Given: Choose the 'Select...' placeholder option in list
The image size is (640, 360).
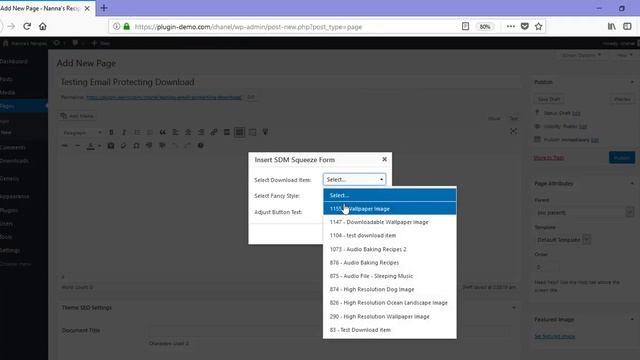Looking at the screenshot, I should [x=390, y=195].
